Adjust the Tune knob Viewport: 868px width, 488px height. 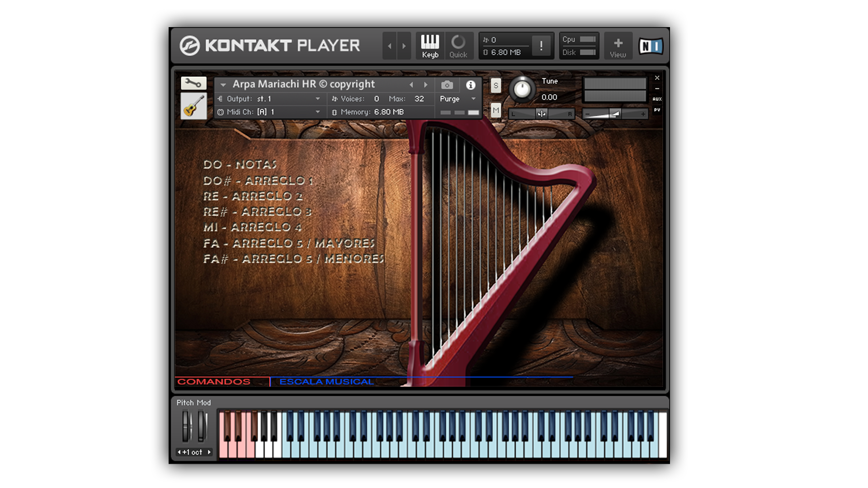pos(522,89)
